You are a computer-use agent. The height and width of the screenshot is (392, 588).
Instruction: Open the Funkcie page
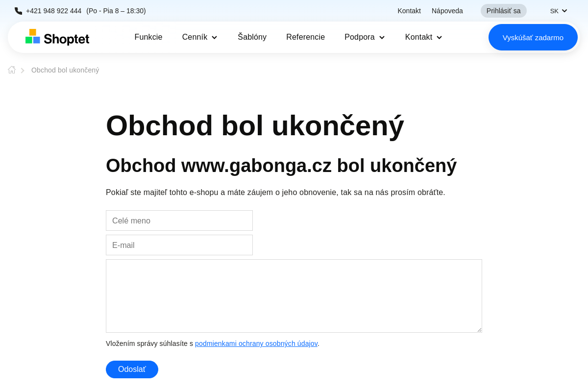coord(148,37)
